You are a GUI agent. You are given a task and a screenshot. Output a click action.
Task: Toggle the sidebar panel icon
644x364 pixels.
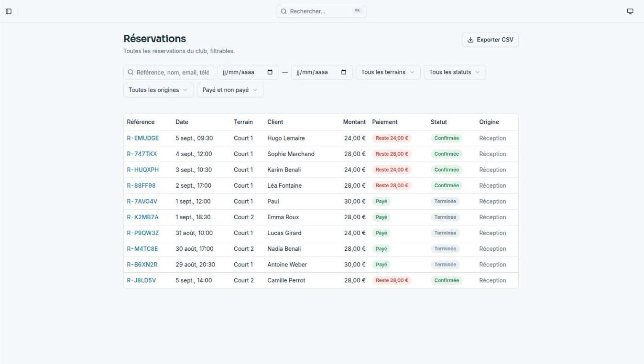tap(9, 11)
